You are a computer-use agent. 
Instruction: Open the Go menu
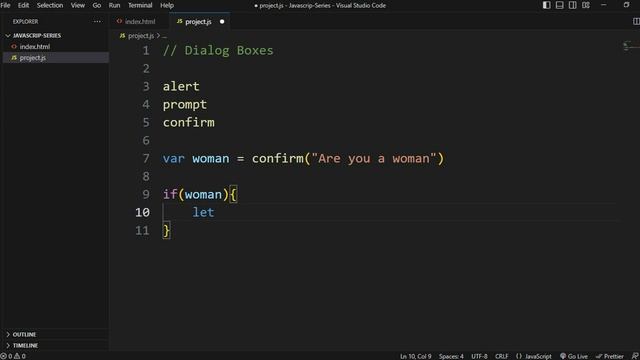tap(97, 5)
